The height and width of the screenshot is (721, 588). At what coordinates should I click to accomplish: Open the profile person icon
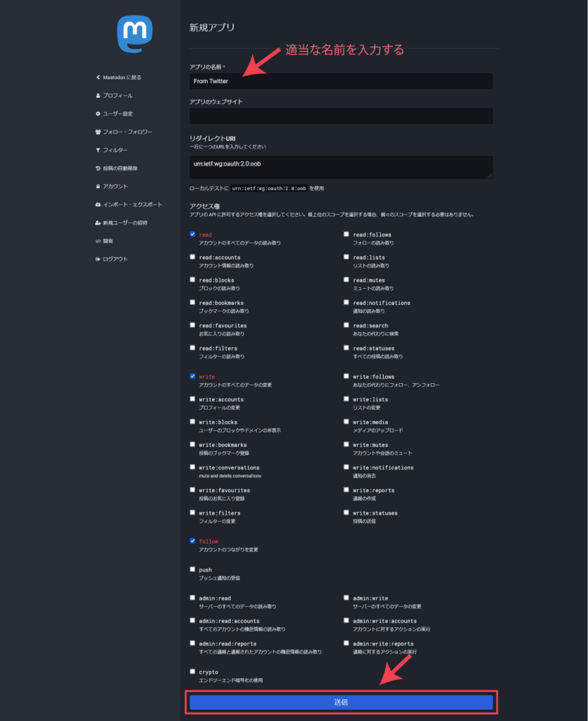click(x=98, y=96)
